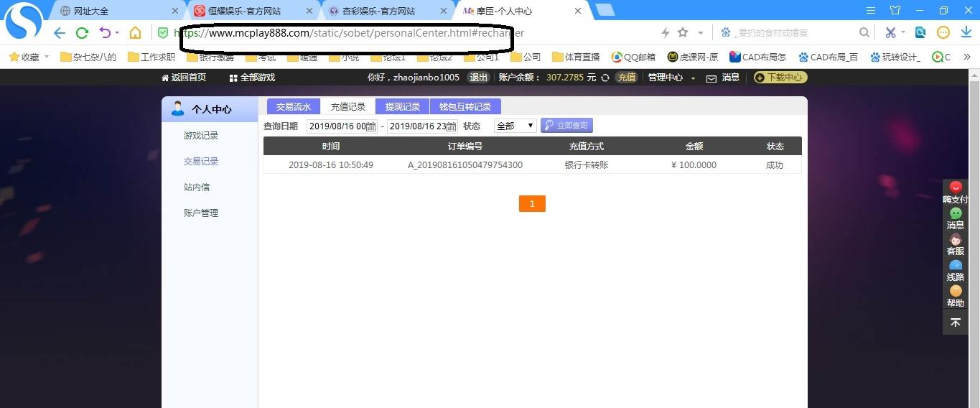Click the refresh balance icon next to 元

pos(605,78)
